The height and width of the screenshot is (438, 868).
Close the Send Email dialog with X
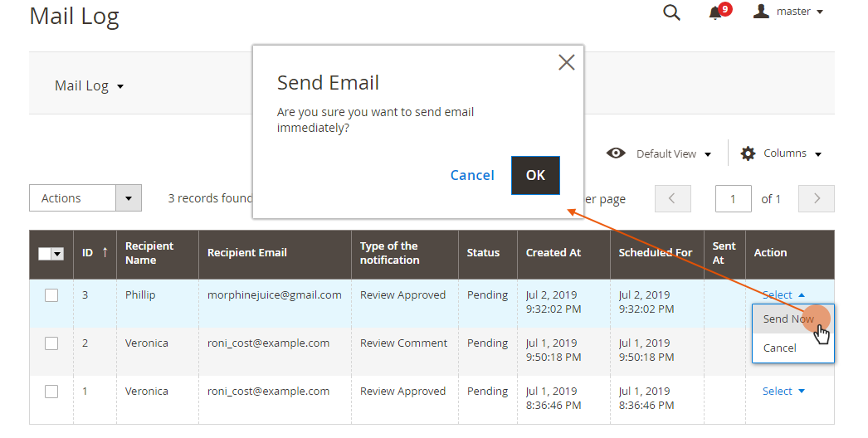(x=566, y=62)
